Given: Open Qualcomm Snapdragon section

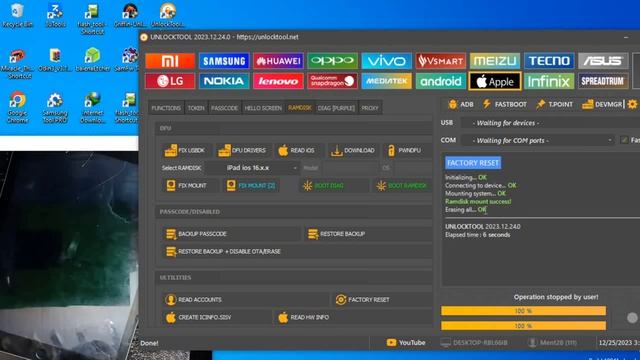Looking at the screenshot, I should [332, 81].
